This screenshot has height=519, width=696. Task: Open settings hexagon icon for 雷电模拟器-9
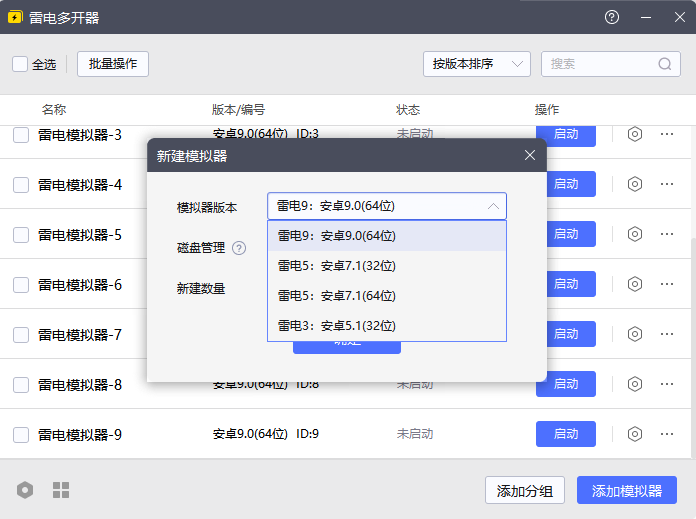[634, 434]
